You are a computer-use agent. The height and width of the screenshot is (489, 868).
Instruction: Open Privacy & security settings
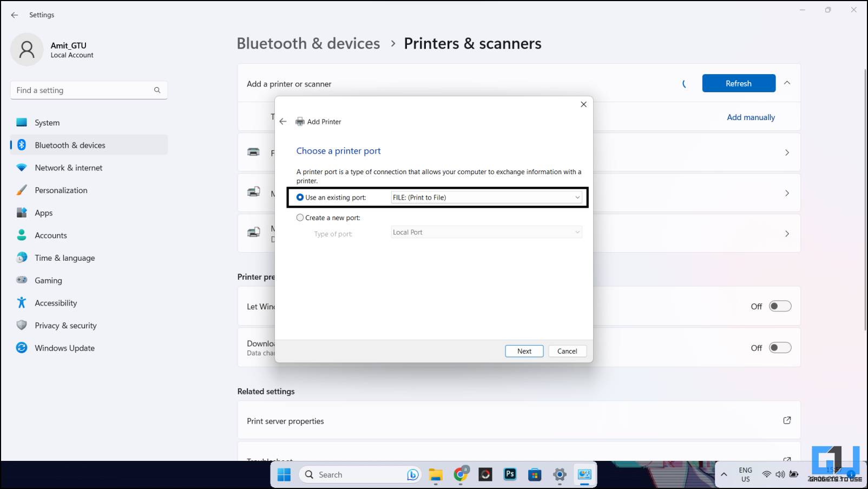(x=89, y=326)
